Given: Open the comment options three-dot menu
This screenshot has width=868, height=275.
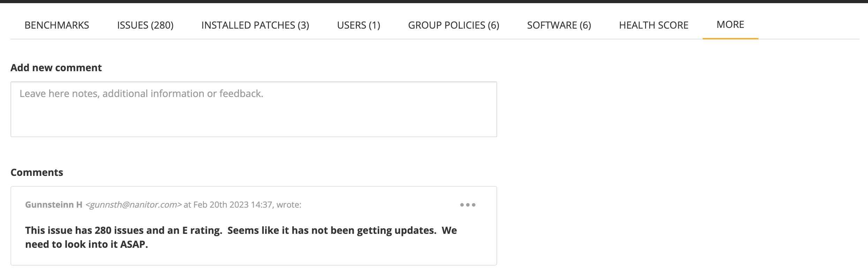Looking at the screenshot, I should click(467, 205).
